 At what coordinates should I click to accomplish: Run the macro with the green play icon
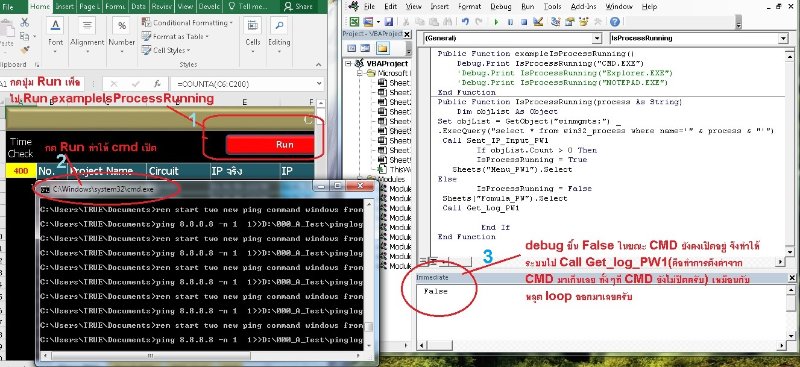pyautogui.click(x=496, y=22)
